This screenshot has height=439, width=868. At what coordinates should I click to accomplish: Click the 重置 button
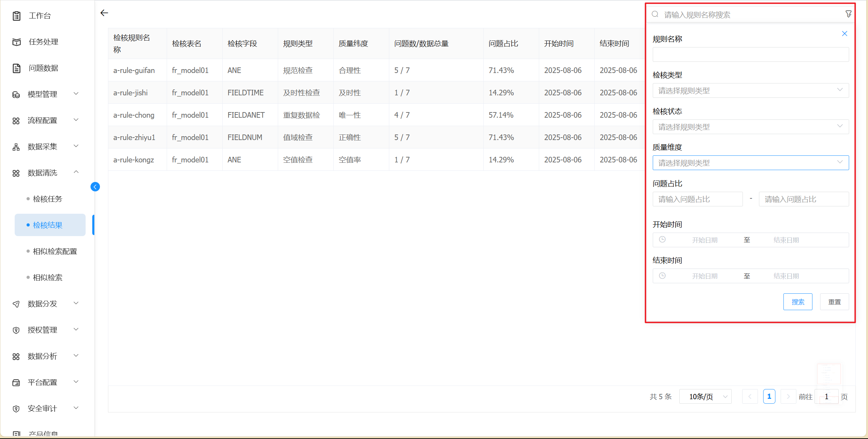click(x=834, y=302)
